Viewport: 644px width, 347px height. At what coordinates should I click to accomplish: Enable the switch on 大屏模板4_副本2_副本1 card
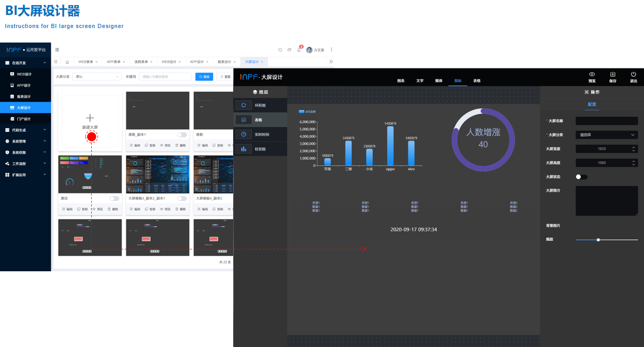[x=182, y=199]
